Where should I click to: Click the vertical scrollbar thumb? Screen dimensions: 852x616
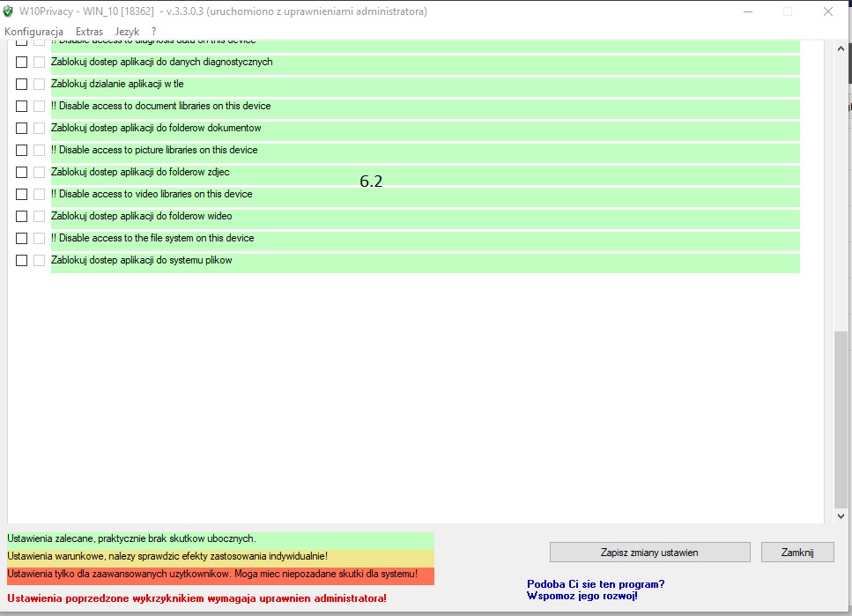(841, 419)
